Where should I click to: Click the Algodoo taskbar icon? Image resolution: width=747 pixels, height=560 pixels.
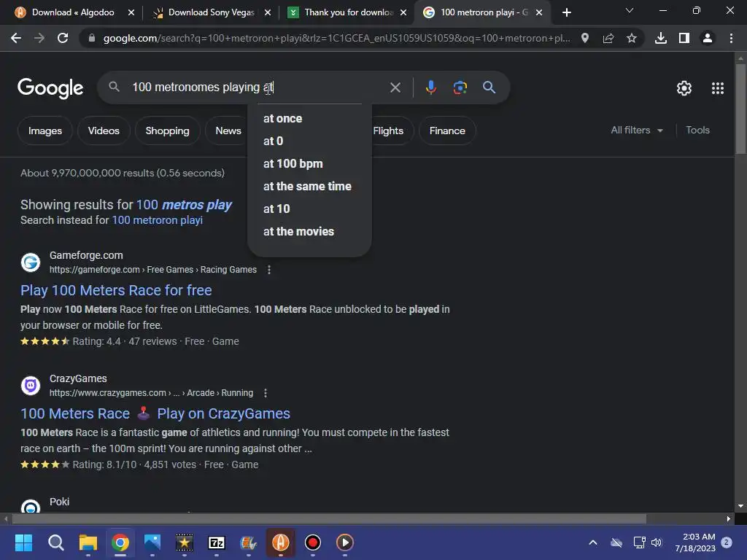(281, 542)
